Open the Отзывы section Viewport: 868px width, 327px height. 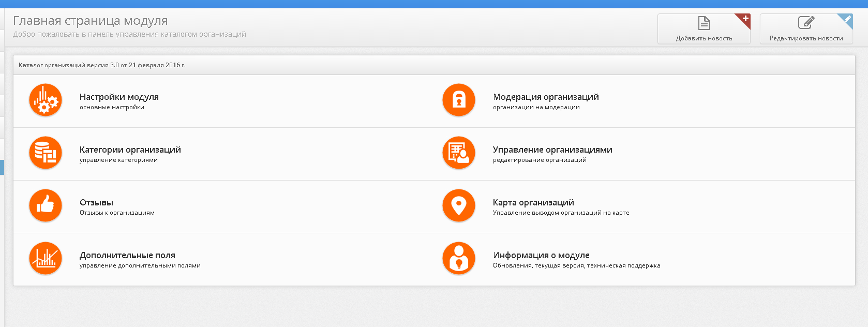(96, 202)
